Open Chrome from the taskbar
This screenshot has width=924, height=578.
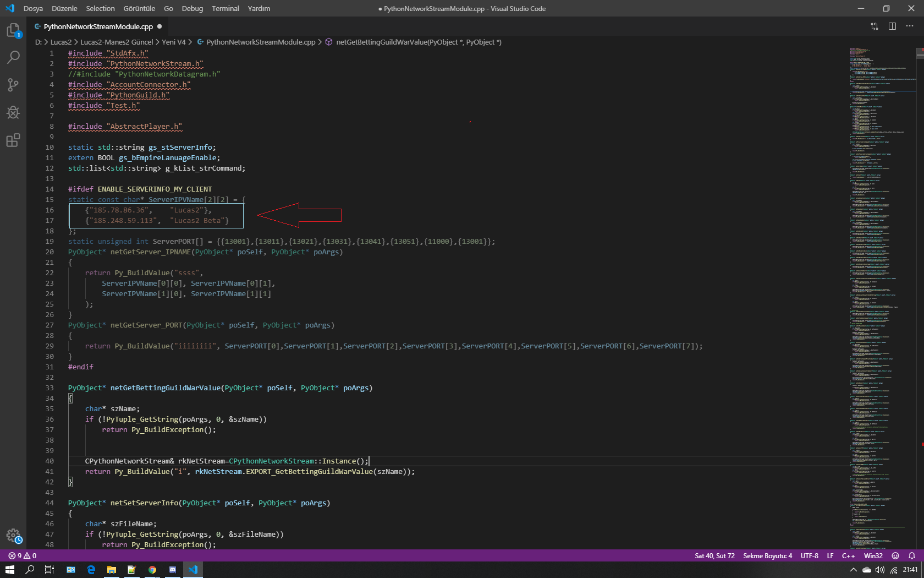pos(152,570)
